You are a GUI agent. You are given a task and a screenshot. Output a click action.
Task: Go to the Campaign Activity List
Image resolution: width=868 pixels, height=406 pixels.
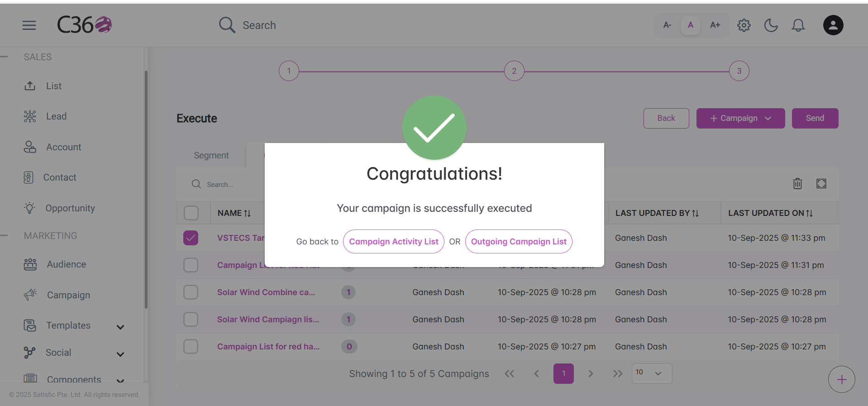point(394,242)
